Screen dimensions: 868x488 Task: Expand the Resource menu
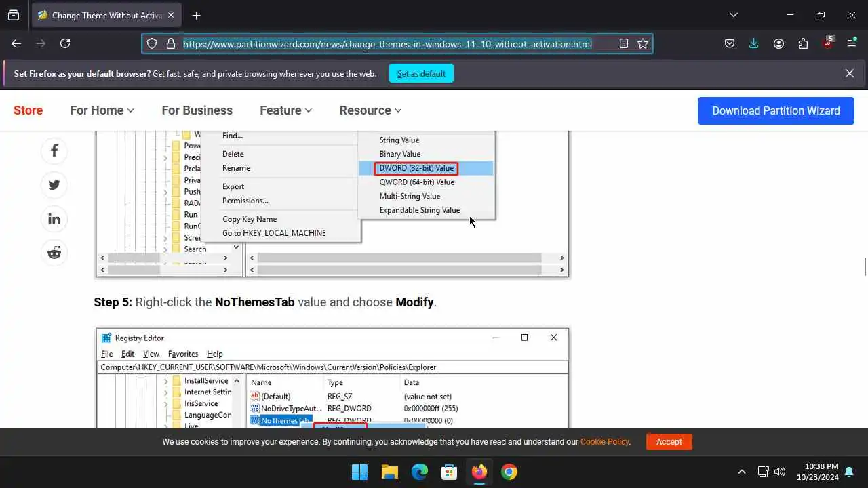370,110
